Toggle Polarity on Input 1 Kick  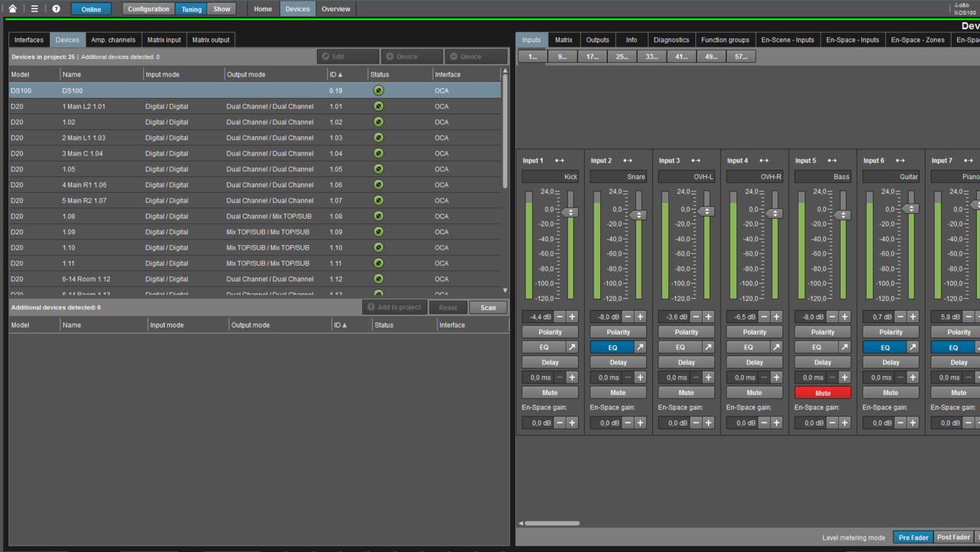pyautogui.click(x=550, y=332)
